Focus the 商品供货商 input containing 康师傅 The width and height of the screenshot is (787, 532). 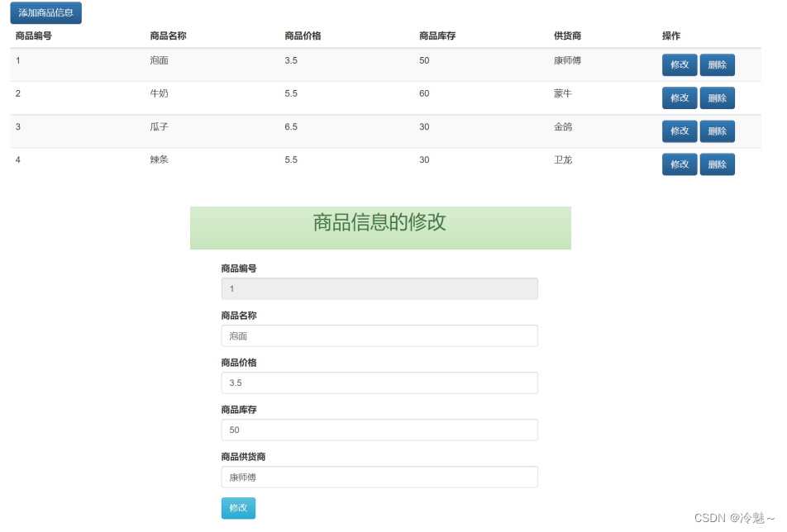pos(379,477)
